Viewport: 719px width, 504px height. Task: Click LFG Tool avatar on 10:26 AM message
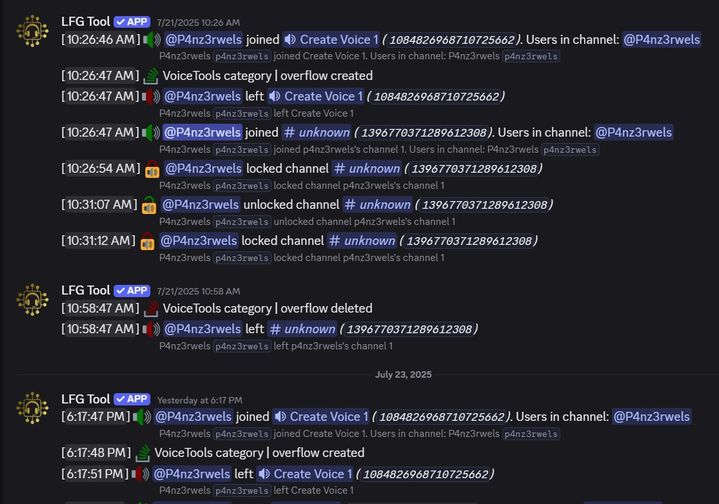[33, 31]
